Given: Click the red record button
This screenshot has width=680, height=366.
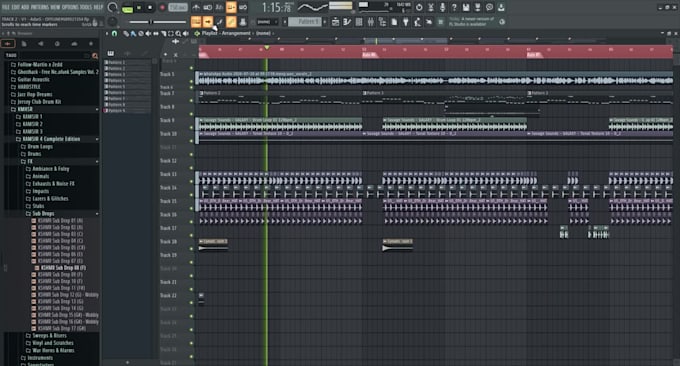Looking at the screenshot, I should click(162, 8).
